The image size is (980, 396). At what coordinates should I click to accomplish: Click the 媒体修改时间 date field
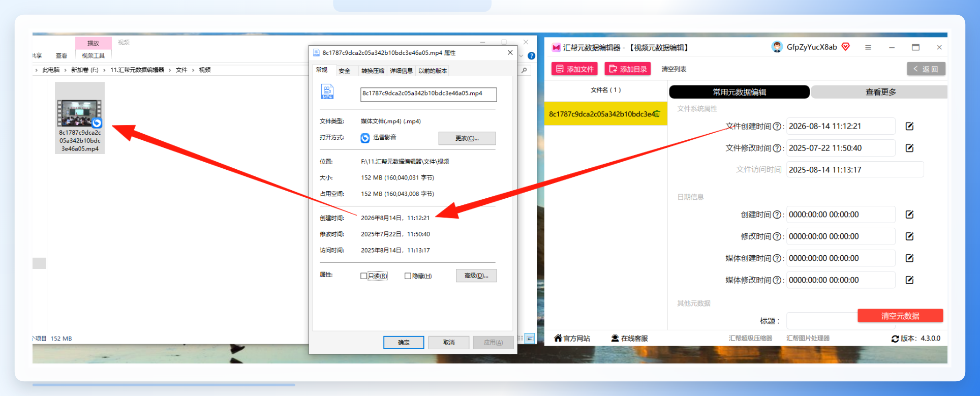(x=841, y=280)
